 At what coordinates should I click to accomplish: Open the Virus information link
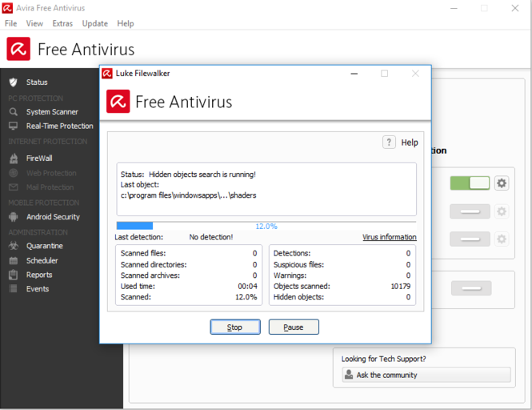[x=389, y=237]
